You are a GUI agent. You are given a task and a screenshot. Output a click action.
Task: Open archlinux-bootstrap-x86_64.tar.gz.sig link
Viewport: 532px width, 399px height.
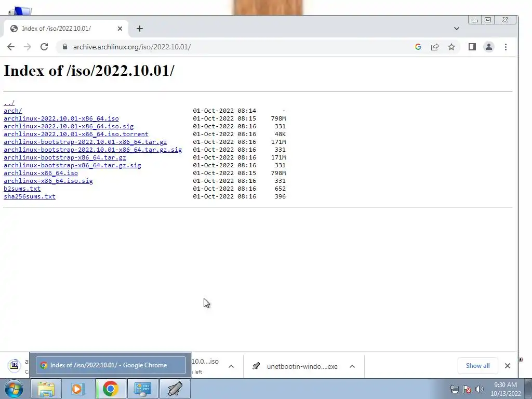coord(72,165)
